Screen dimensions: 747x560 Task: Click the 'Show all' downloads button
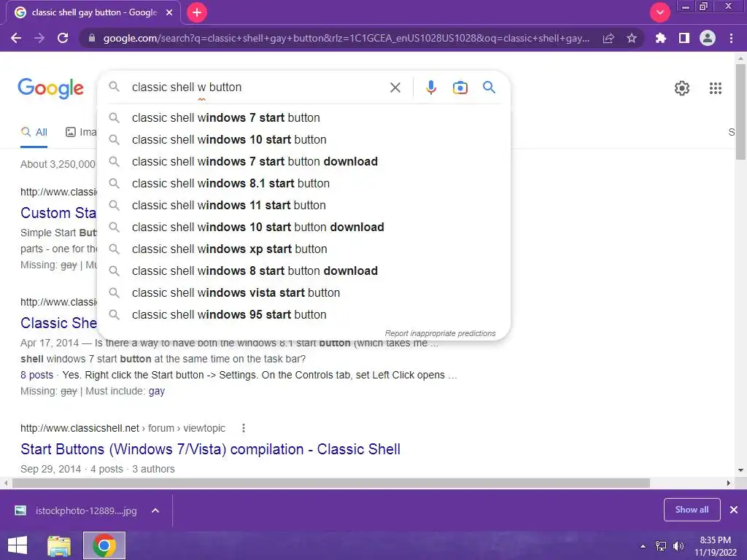click(692, 510)
